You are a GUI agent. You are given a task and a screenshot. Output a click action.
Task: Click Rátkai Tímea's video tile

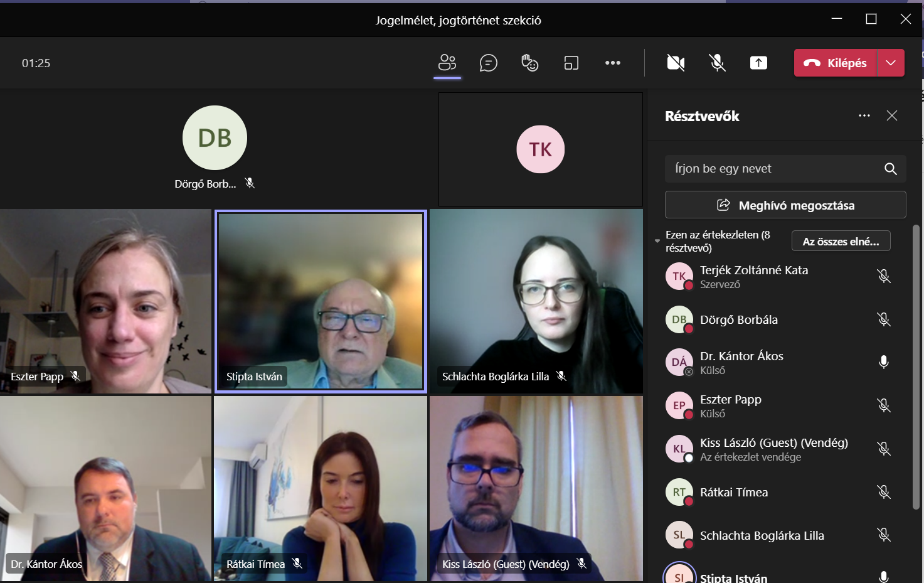click(321, 488)
